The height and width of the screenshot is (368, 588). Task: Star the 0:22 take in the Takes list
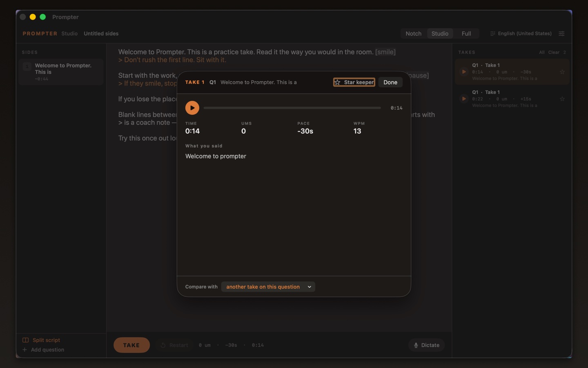tap(562, 99)
